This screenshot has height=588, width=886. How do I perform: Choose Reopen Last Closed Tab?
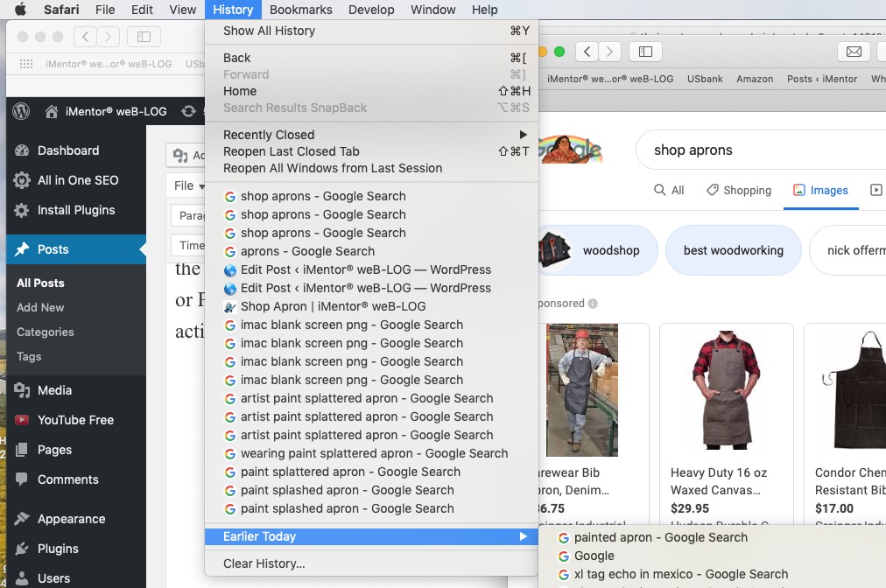pyautogui.click(x=371, y=151)
